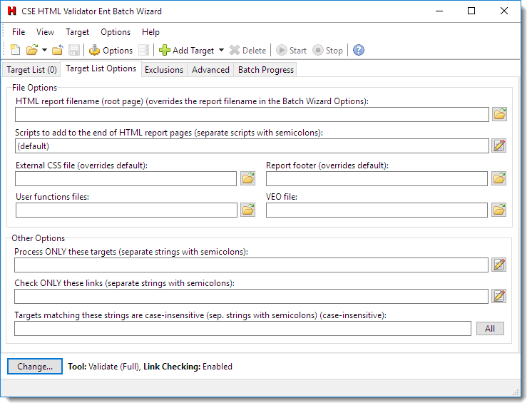The height and width of the screenshot is (408, 532).
Task: Switch to the Exclusions tab
Action: (x=164, y=70)
